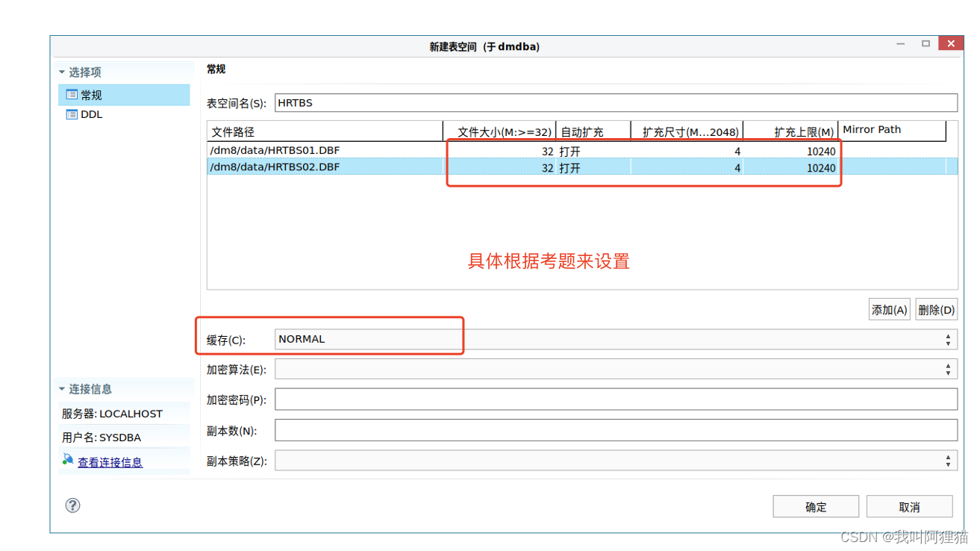Image resolution: width=980 pixels, height=551 pixels.
Task: Confirm with the 确定 button
Action: pos(816,507)
